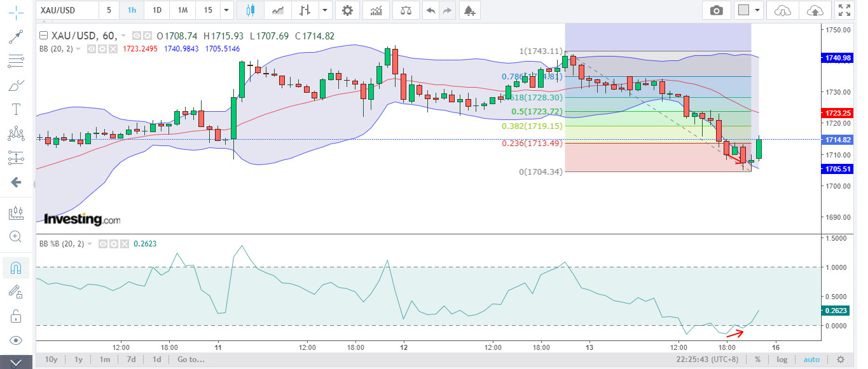
Task: Click the zoom in magnifier tool
Action: click(x=16, y=236)
